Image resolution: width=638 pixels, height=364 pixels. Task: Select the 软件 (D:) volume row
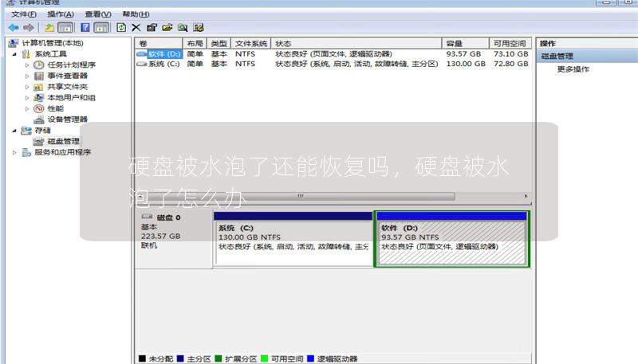click(x=333, y=53)
